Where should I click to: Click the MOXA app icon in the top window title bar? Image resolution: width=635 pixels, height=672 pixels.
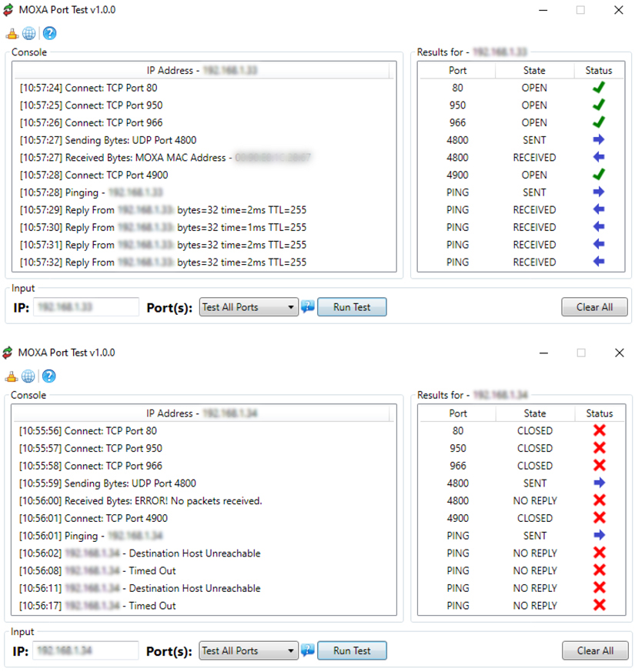point(8,10)
